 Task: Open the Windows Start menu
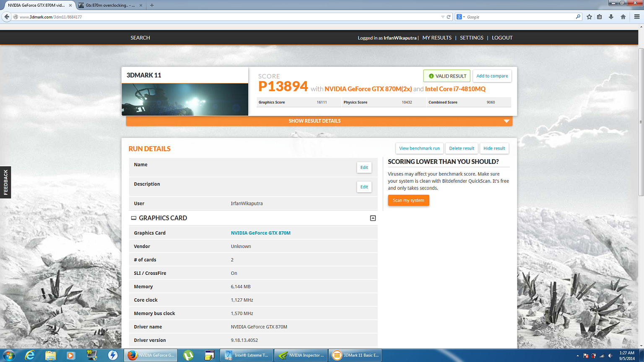pos(8,355)
